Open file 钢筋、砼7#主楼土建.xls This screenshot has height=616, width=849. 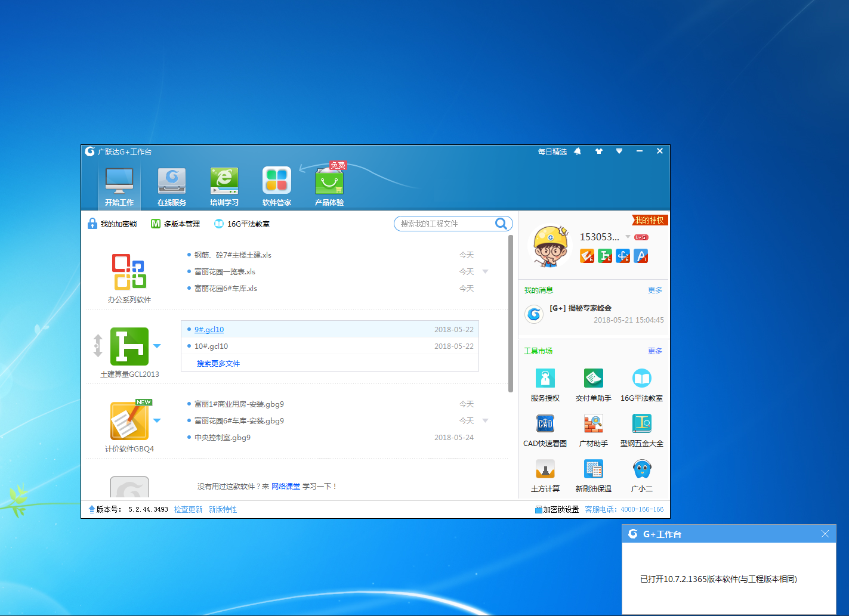point(233,255)
